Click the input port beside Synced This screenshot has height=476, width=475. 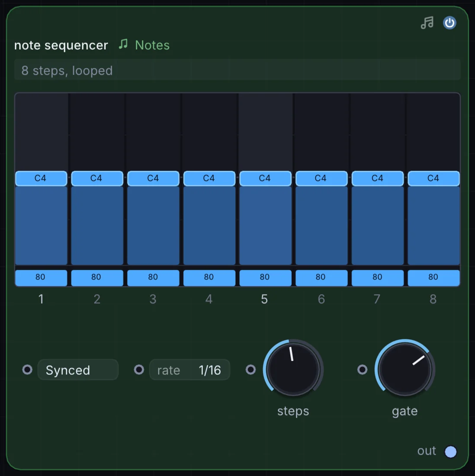pyautogui.click(x=27, y=370)
